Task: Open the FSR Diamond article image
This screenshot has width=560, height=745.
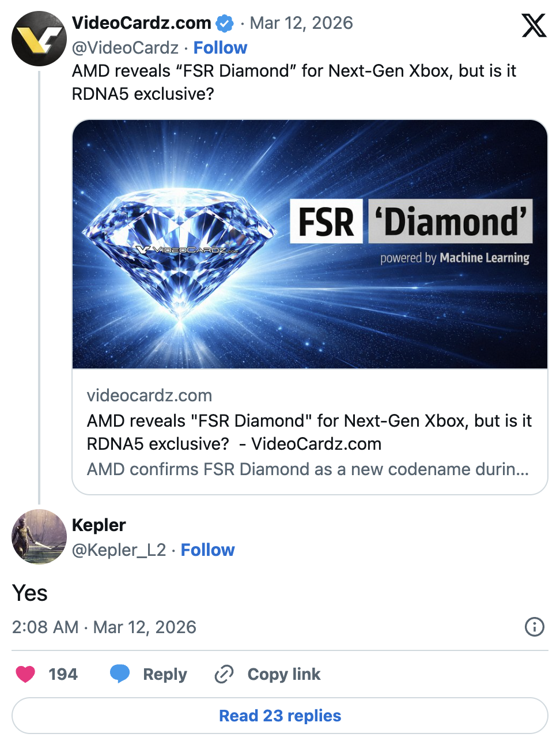Action: [310, 244]
